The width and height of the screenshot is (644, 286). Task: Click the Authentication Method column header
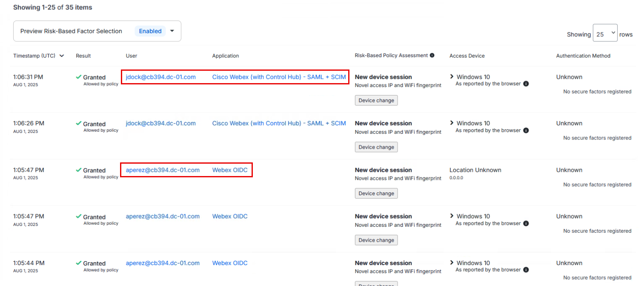coord(583,56)
